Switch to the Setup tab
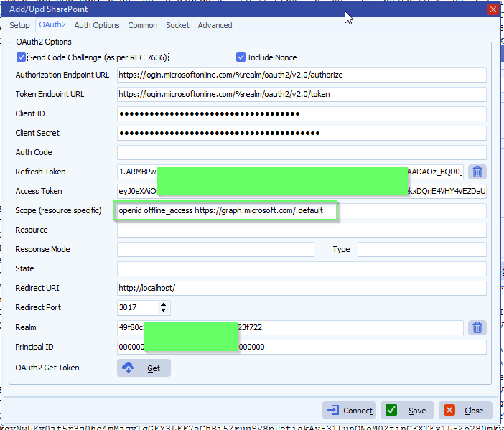Viewport: 504px width, 430px height. click(x=19, y=25)
